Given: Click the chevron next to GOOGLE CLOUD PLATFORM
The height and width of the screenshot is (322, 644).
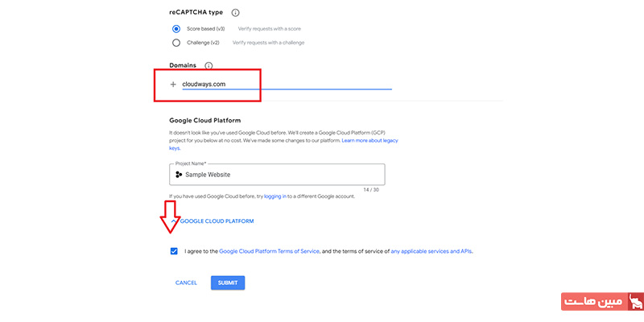Looking at the screenshot, I should 174,221.
